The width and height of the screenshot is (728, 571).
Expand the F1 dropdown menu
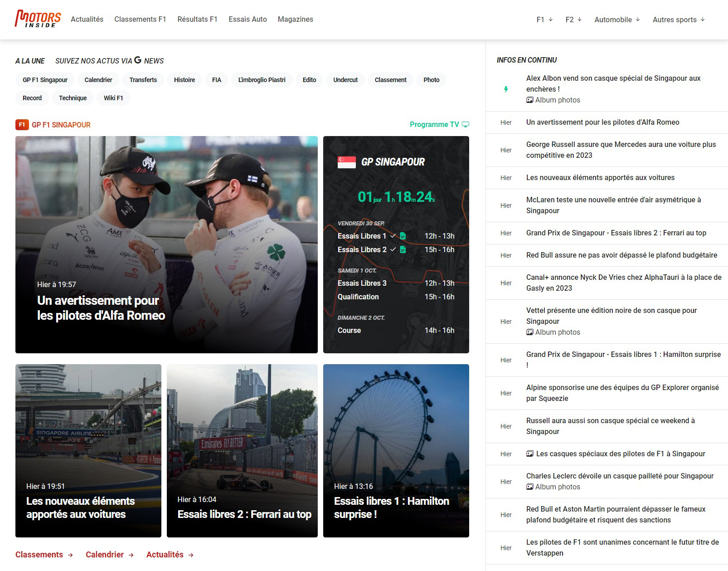[x=544, y=20]
